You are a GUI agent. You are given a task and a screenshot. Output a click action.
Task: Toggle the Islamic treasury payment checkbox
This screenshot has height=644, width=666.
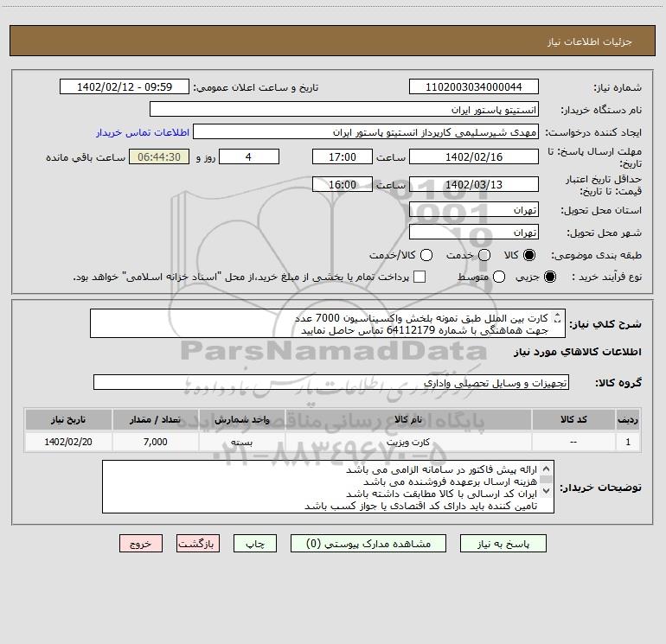click(x=419, y=277)
